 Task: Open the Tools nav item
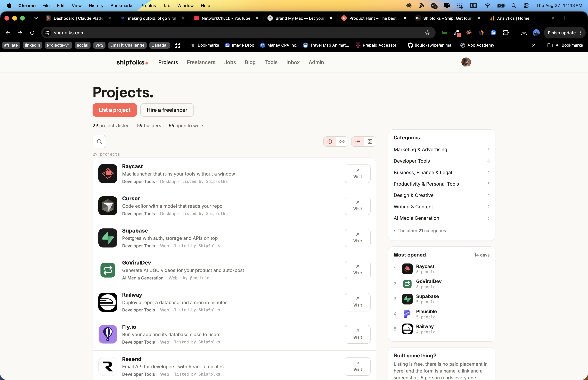coord(271,62)
